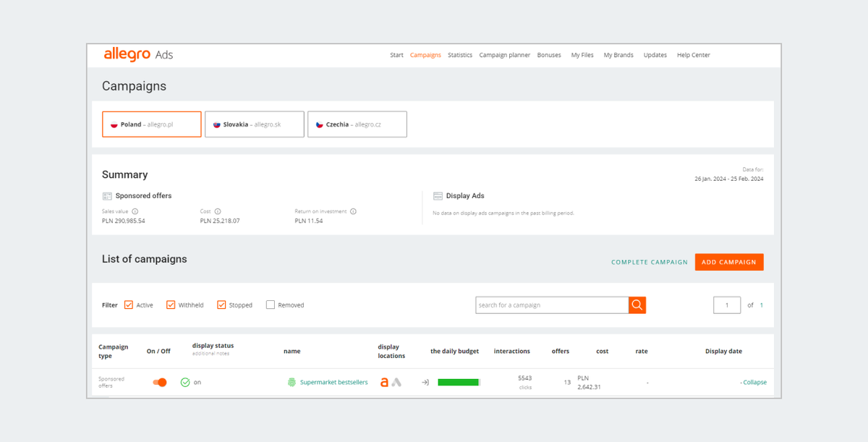Image resolution: width=868 pixels, height=442 pixels.
Task: Toggle the Withheld filter checkbox
Action: point(171,305)
